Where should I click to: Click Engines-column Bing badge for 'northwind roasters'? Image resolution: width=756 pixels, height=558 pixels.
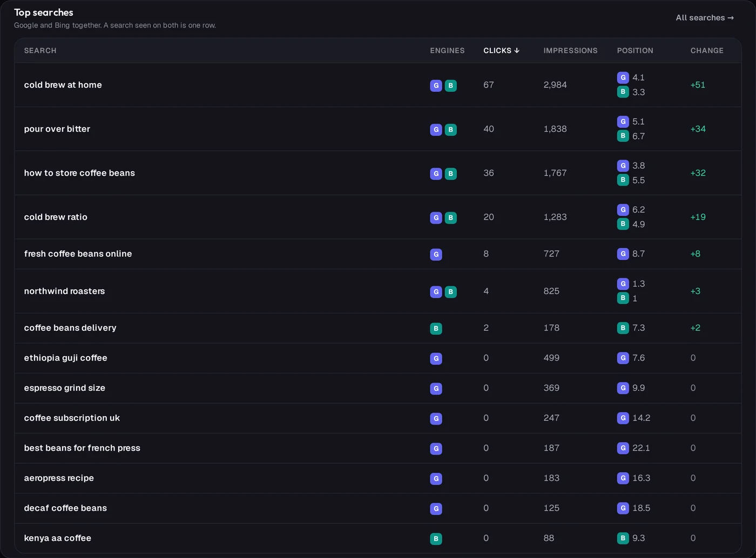[x=450, y=291]
